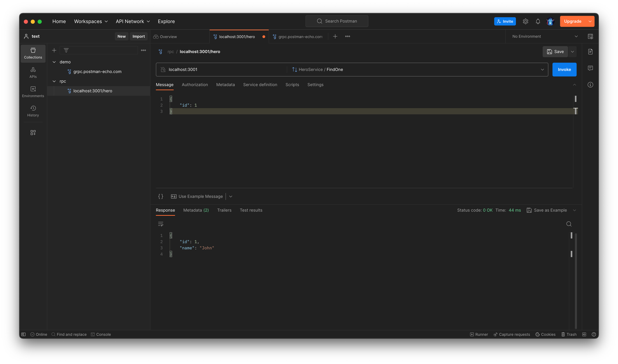This screenshot has height=364, width=618.
Task: Open Save as Example dropdown arrow
Action: tap(574, 210)
